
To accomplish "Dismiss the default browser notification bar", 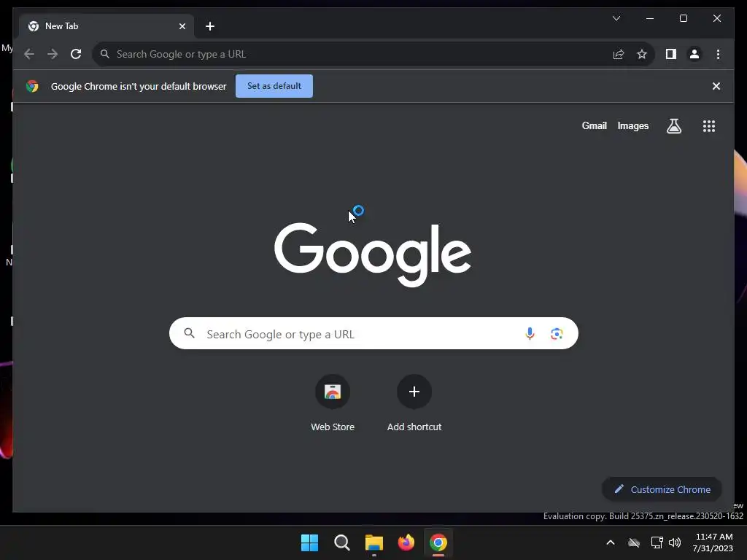I will (716, 86).
